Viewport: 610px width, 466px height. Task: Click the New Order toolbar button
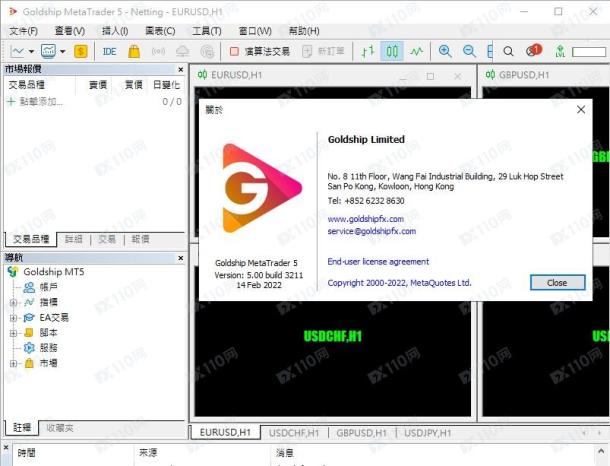coord(323,51)
